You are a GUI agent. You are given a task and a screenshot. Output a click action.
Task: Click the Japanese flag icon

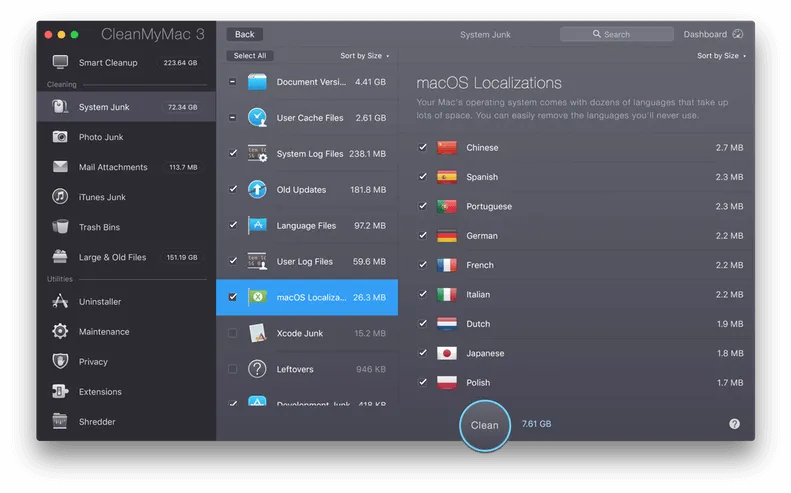pos(446,353)
